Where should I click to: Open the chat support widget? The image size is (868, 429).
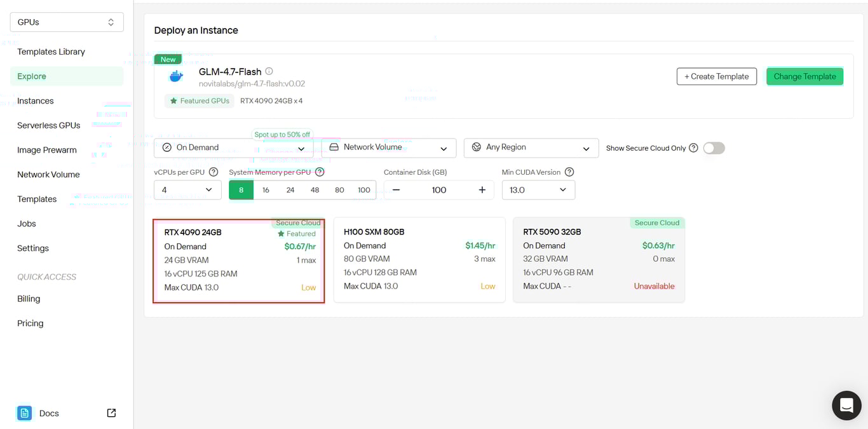(846, 405)
